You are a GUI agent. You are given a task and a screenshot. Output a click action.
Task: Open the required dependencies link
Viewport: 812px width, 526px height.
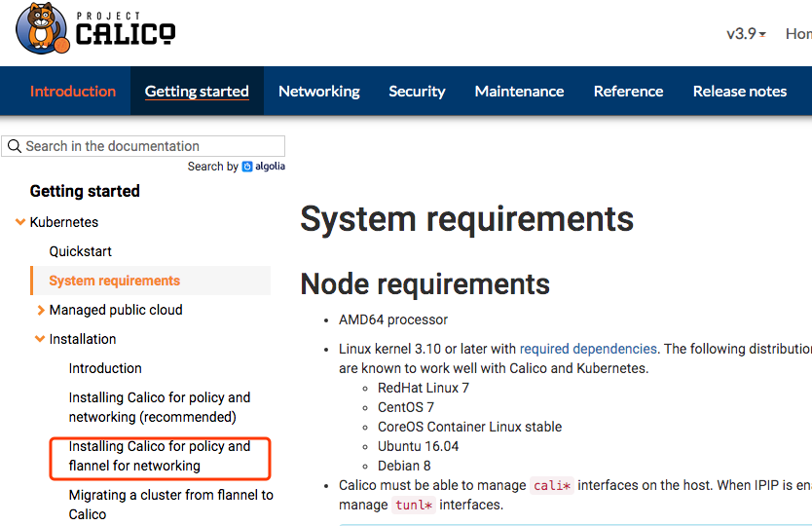(x=588, y=349)
